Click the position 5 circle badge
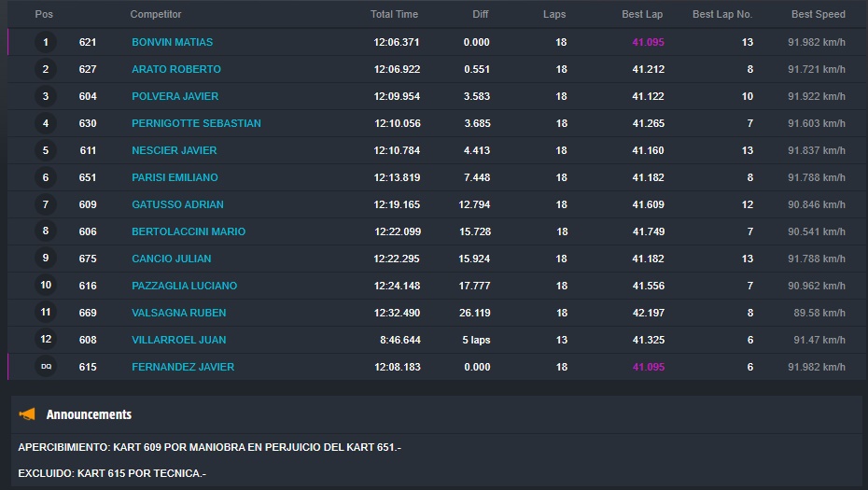Screen dimensions: 868x490 (x=46, y=150)
